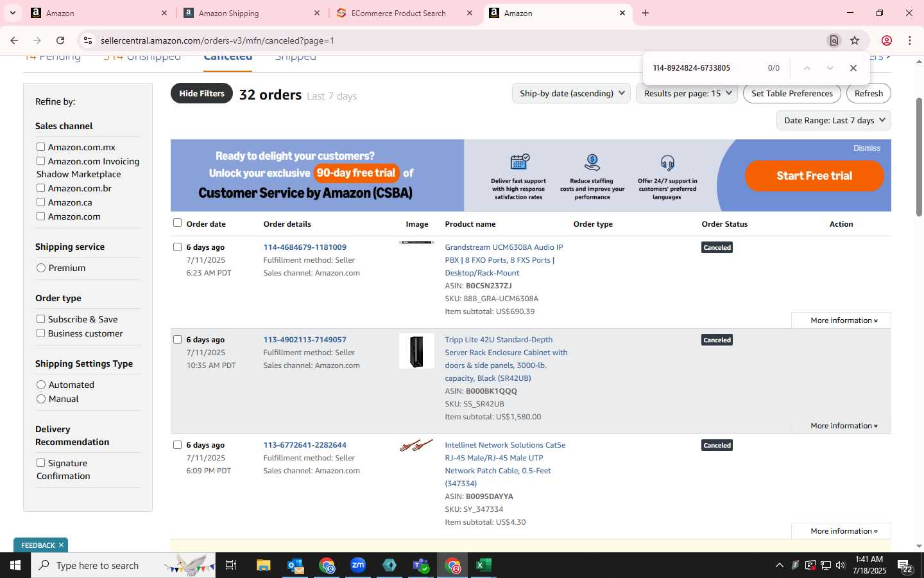Select order 114-4684679-1181009 checkbox

tap(177, 247)
